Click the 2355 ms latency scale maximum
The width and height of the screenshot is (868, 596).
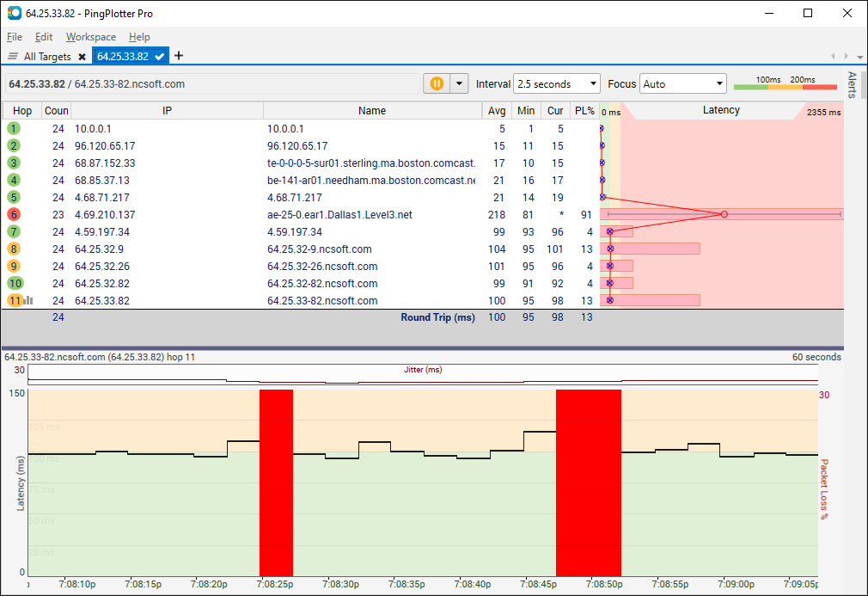tap(823, 112)
